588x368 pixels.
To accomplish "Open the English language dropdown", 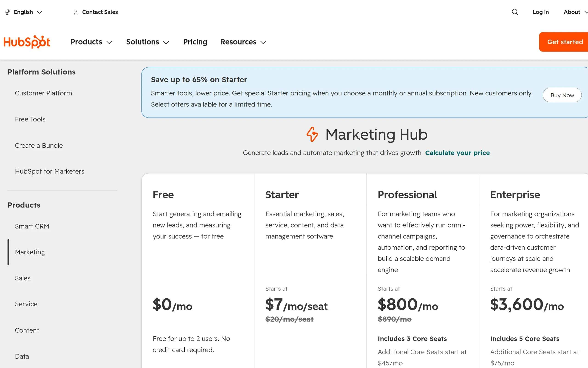I will 24,12.
